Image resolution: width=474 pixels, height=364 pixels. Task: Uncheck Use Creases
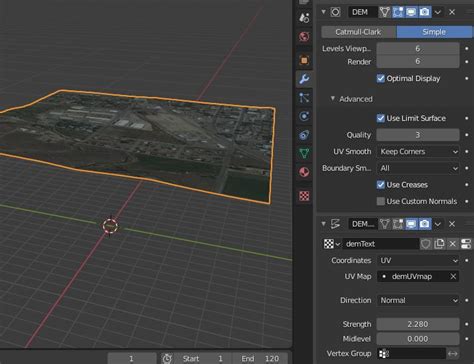coord(381,185)
